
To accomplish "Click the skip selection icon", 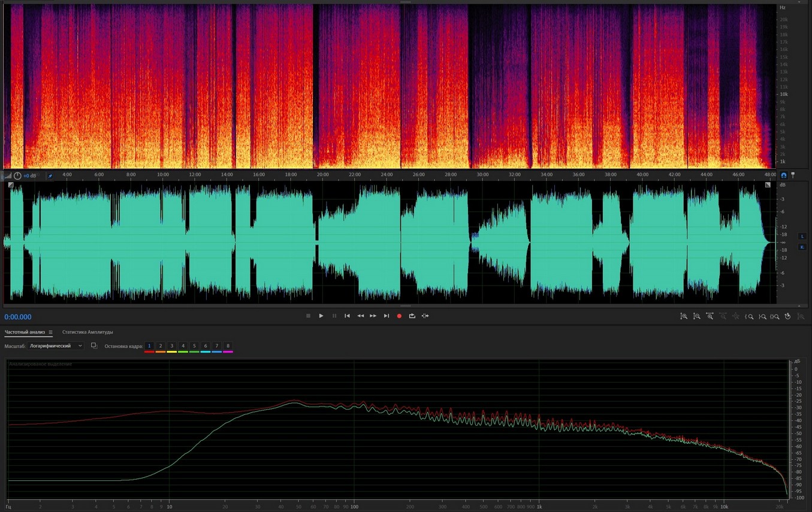I will click(x=425, y=316).
